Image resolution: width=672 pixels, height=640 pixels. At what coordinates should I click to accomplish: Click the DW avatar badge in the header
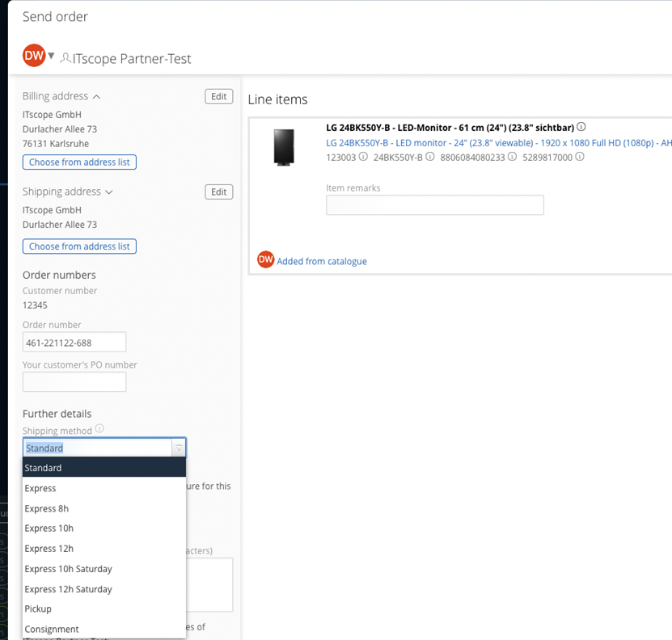[33, 56]
